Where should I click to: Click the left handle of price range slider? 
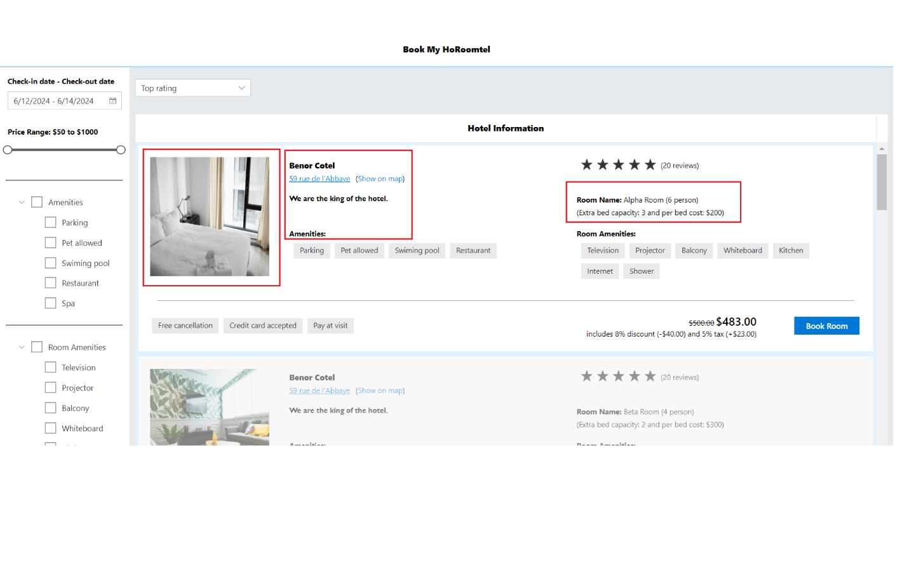[x=8, y=150]
